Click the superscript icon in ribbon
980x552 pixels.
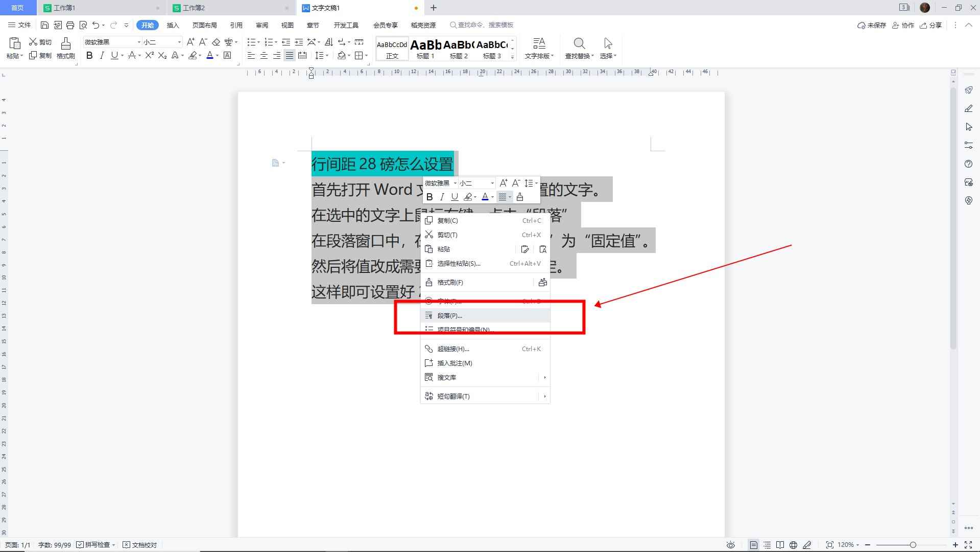[149, 56]
